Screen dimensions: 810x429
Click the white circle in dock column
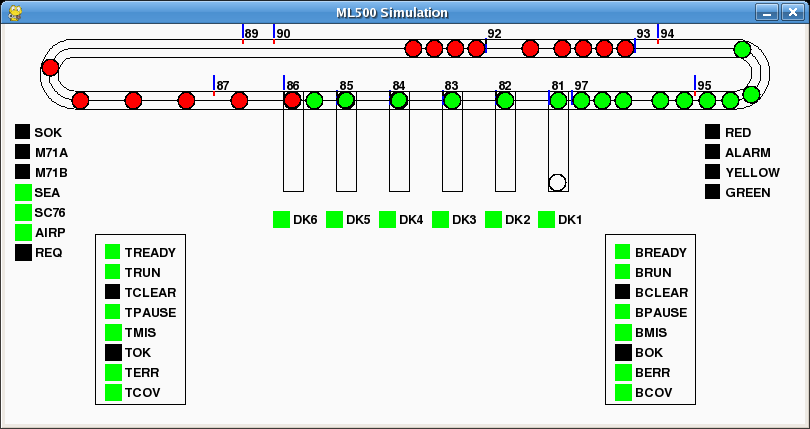tap(558, 182)
